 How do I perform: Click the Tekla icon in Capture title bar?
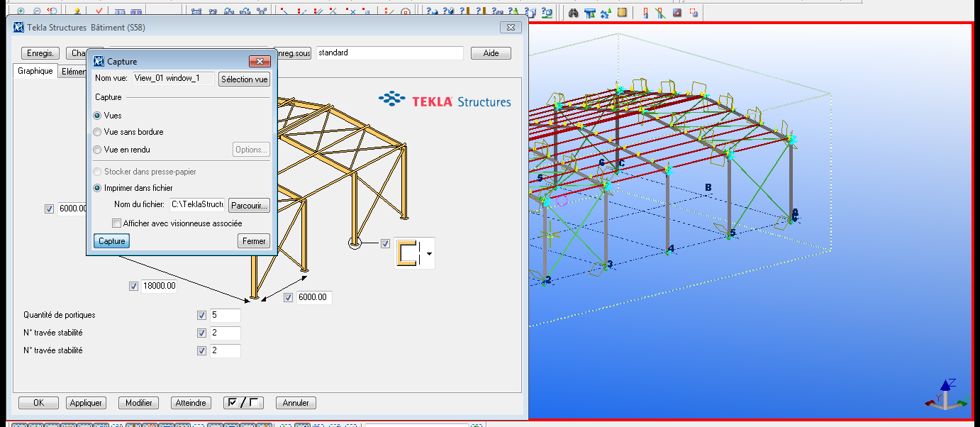tap(99, 62)
